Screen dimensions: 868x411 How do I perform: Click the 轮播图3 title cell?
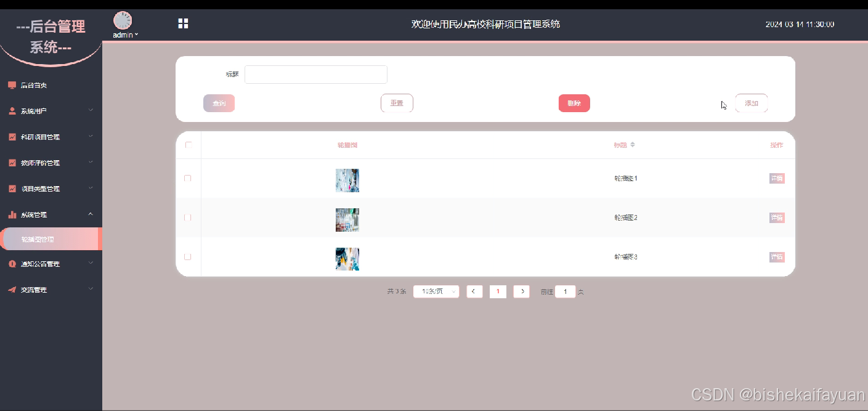pos(625,257)
